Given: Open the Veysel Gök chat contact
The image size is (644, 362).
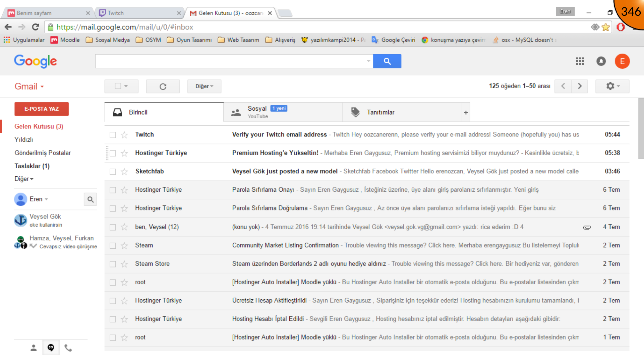Looking at the screenshot, I should point(55,221).
